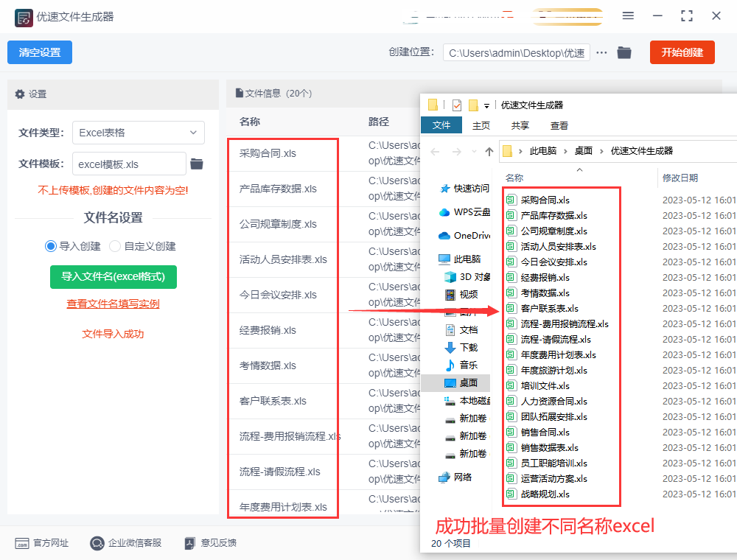Select the 导入创建 radio option
Viewport: 737px width, 560px height.
pyautogui.click(x=52, y=246)
